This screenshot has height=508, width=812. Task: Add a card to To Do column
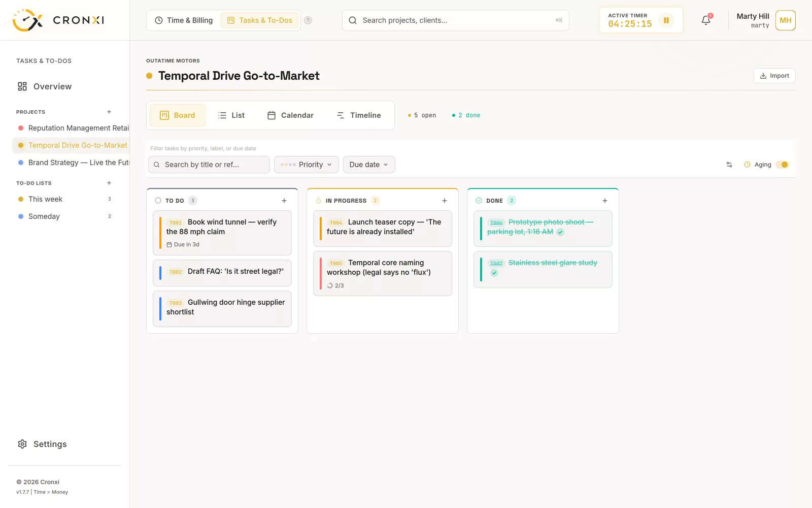(x=284, y=201)
